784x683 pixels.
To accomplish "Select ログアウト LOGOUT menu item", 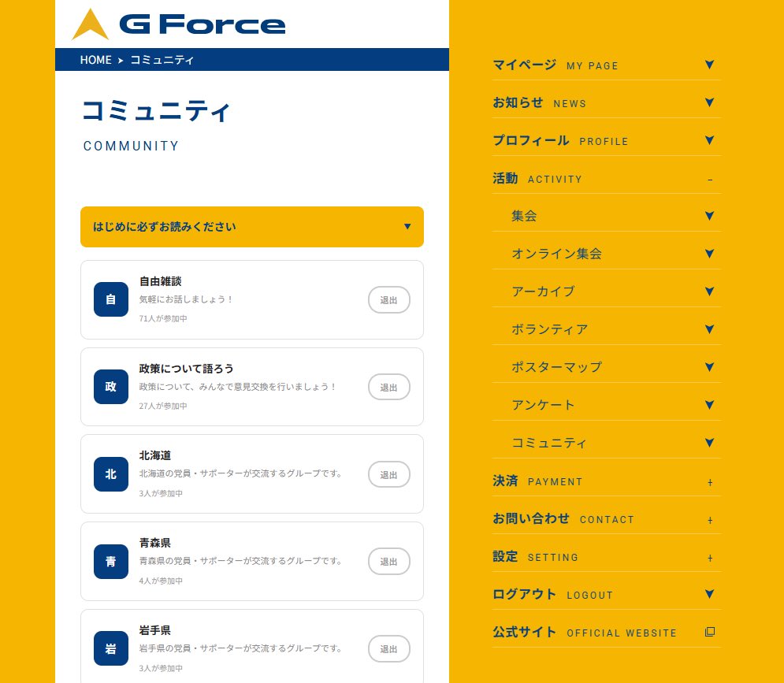I will (x=607, y=595).
